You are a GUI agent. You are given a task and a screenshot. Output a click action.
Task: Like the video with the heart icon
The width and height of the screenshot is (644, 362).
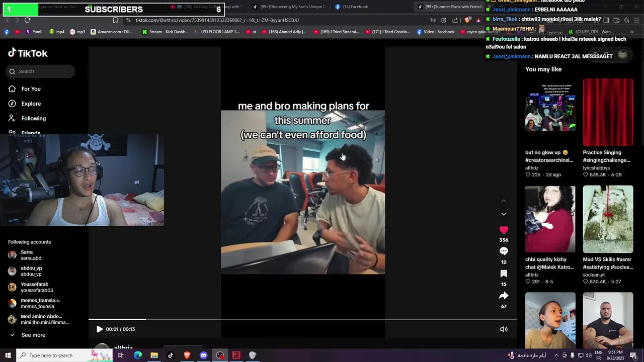504,230
